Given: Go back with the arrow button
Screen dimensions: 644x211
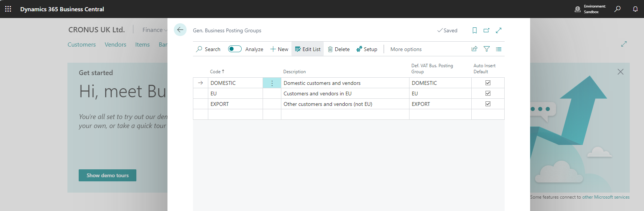Looking at the screenshot, I should (180, 30).
